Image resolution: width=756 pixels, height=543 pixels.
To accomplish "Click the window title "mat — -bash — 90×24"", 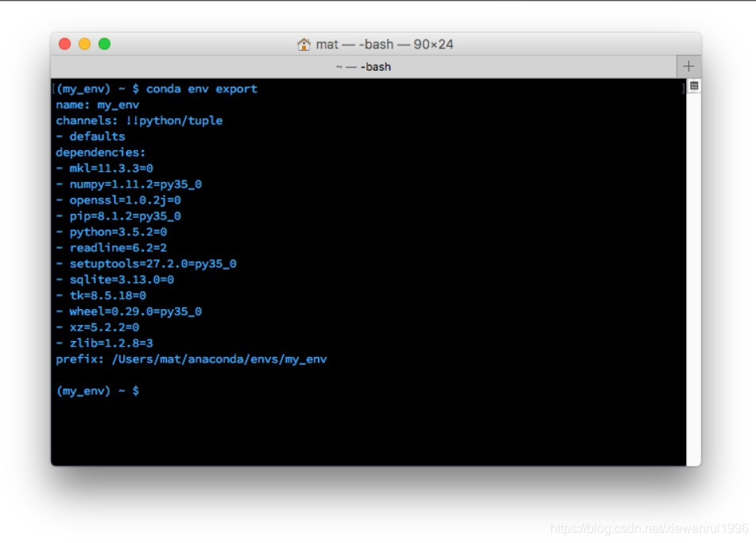I will coord(384,45).
